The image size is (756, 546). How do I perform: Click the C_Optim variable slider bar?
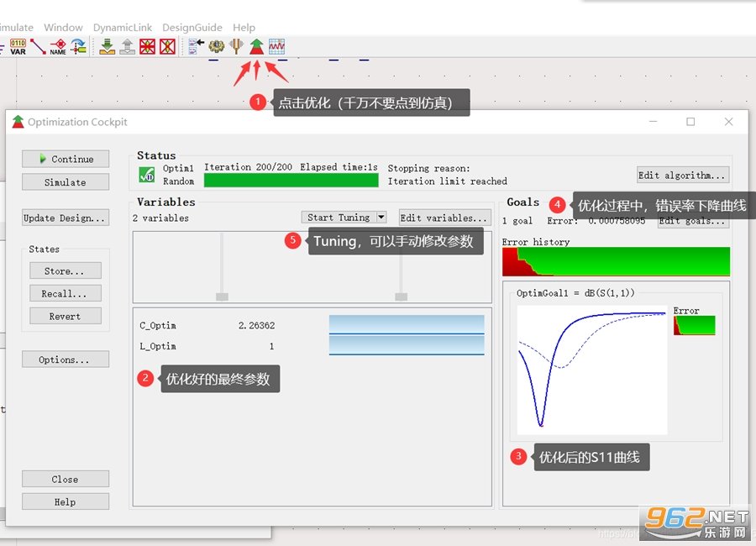point(407,324)
